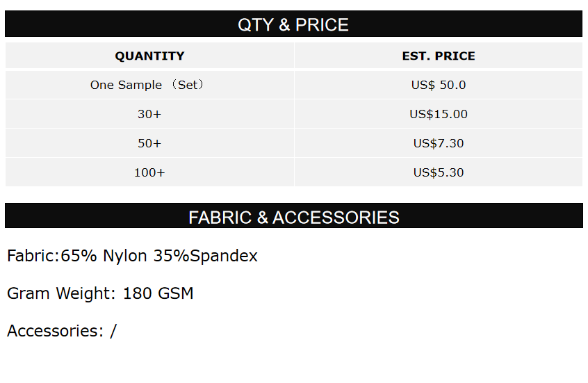
Task: Click the US$ 50.0 price cell
Action: pos(439,85)
